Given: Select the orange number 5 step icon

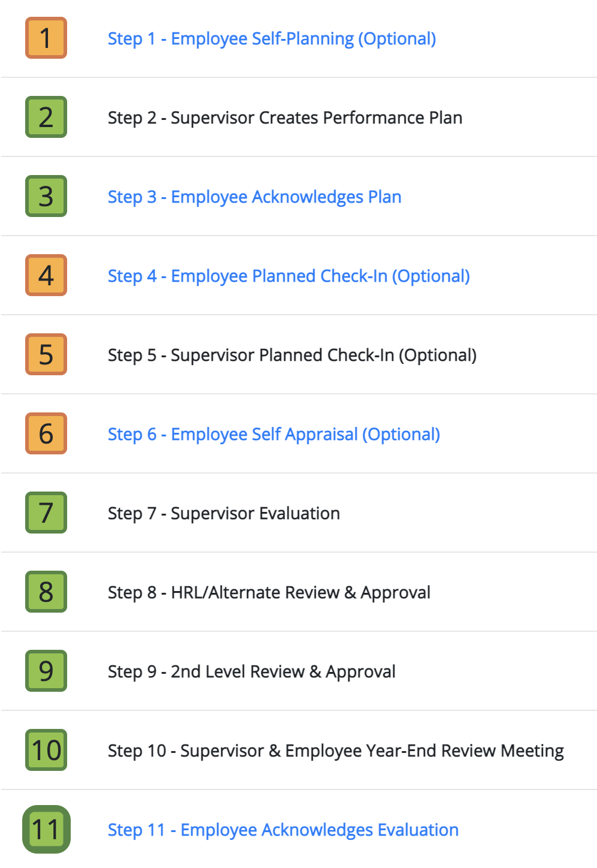Looking at the screenshot, I should (x=46, y=354).
